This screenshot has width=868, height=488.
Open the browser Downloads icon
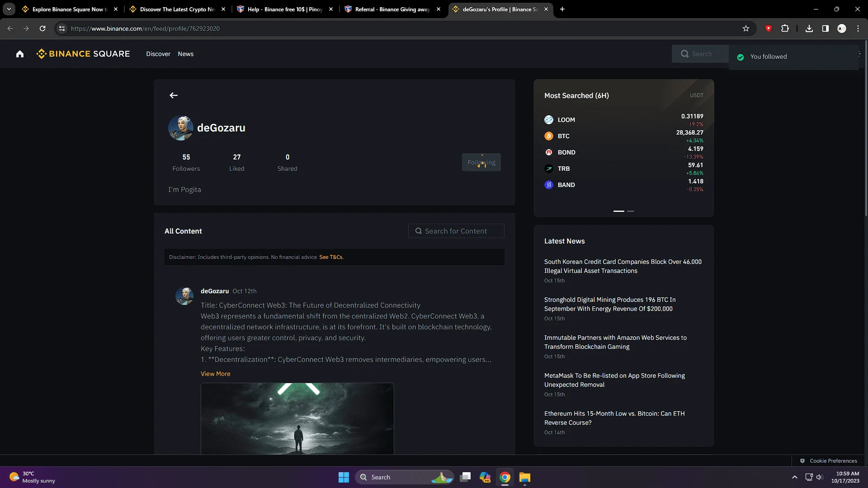(x=809, y=28)
